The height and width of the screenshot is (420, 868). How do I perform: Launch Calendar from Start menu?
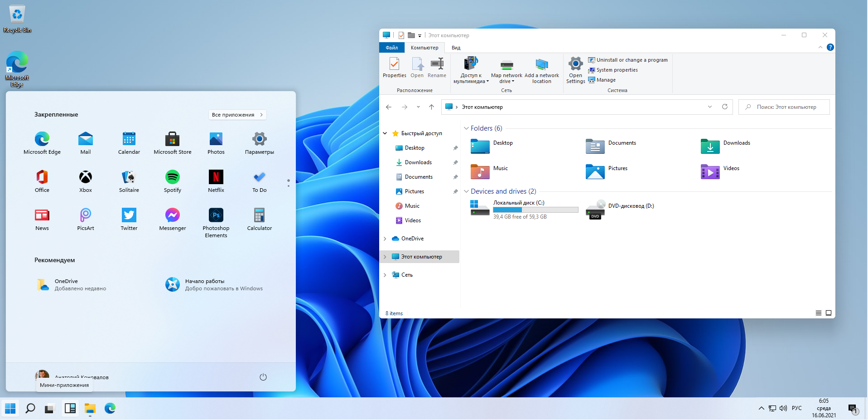(129, 143)
